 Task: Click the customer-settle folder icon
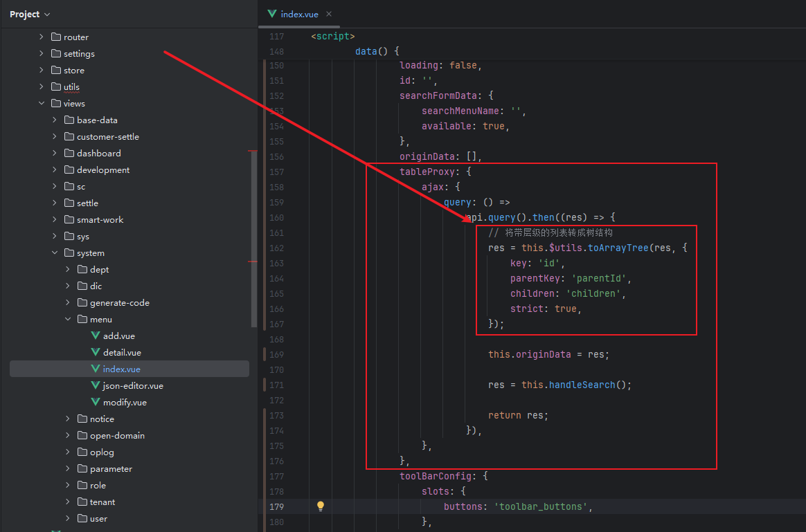(69, 136)
